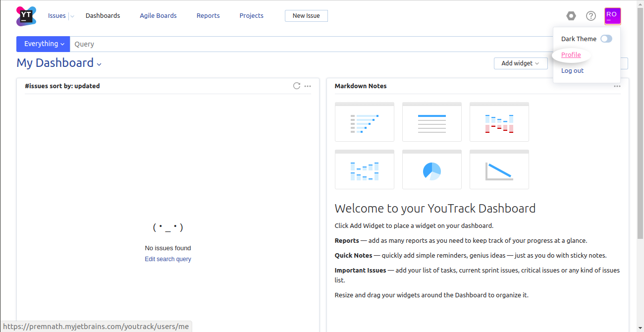Image resolution: width=644 pixels, height=332 pixels.
Task: Open issues widget three-dot options
Action: tap(308, 86)
